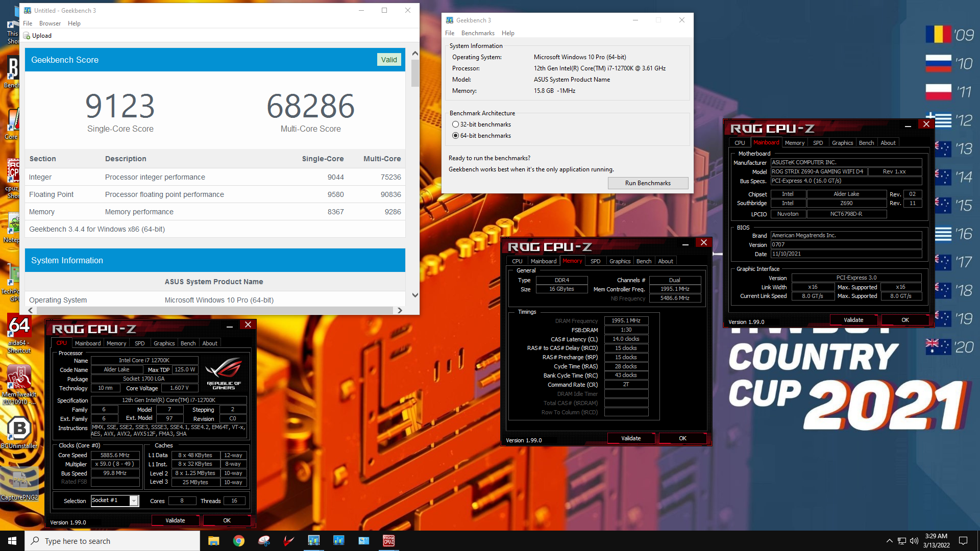980x551 pixels.
Task: Show hidden system tray icons
Action: 889,541
